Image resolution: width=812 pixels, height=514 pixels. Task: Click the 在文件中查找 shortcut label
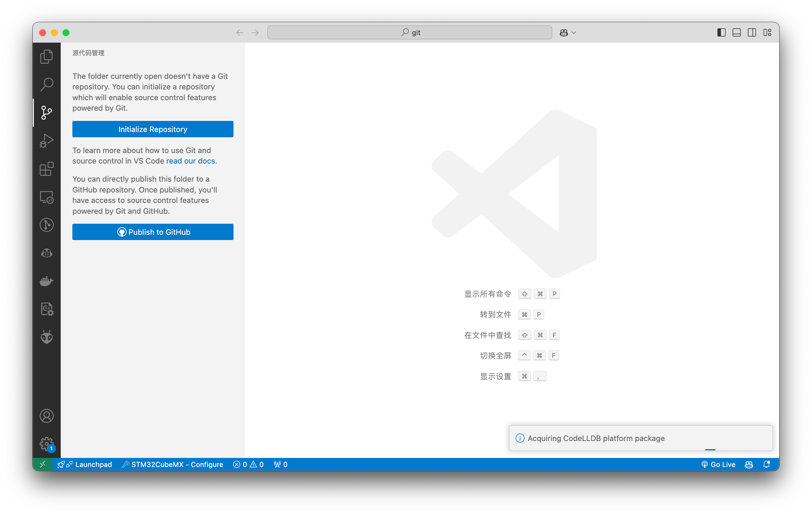tap(488, 335)
